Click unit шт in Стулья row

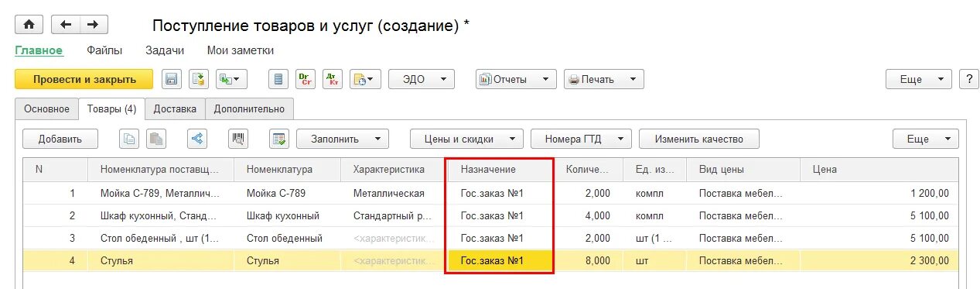click(x=654, y=261)
